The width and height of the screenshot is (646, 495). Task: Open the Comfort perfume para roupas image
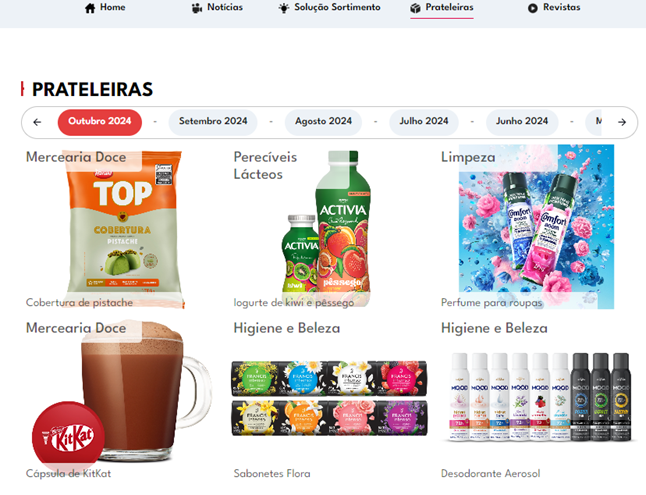coord(536,226)
